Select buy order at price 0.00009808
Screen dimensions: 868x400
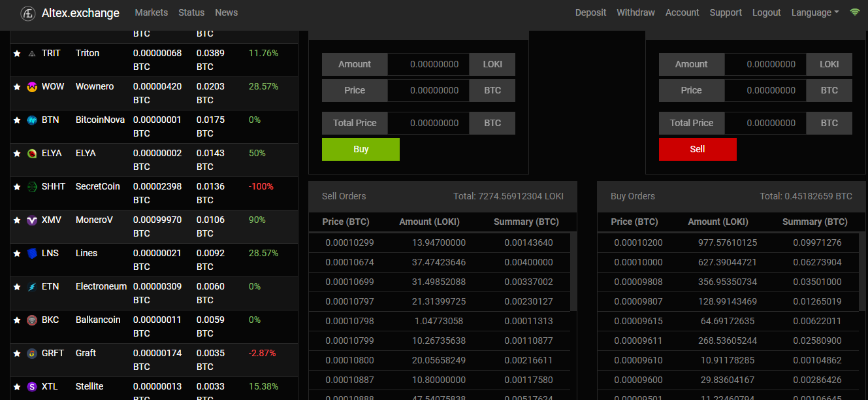pos(728,282)
